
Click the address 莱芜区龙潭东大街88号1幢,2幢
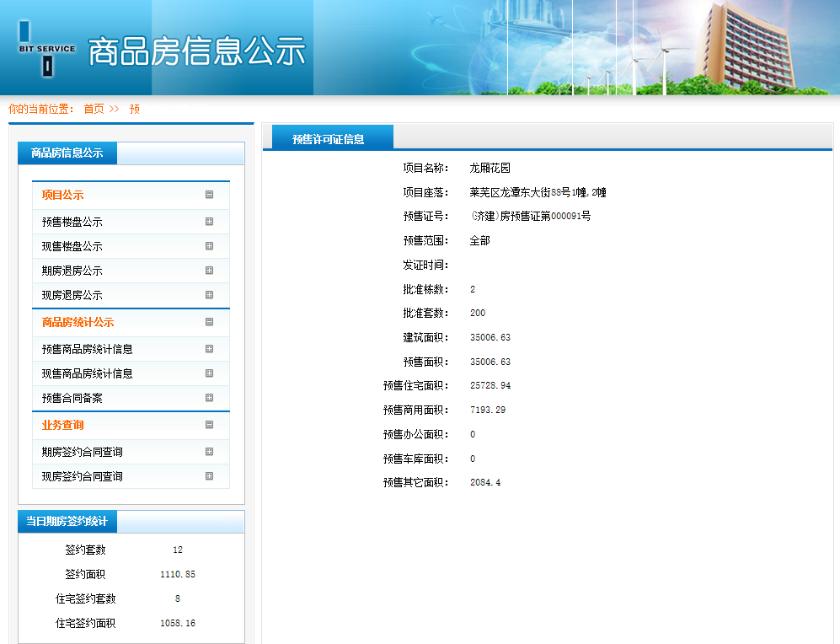[x=538, y=192]
